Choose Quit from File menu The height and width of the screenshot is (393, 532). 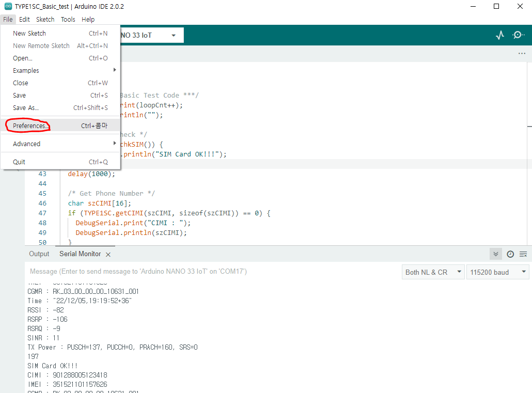point(60,162)
